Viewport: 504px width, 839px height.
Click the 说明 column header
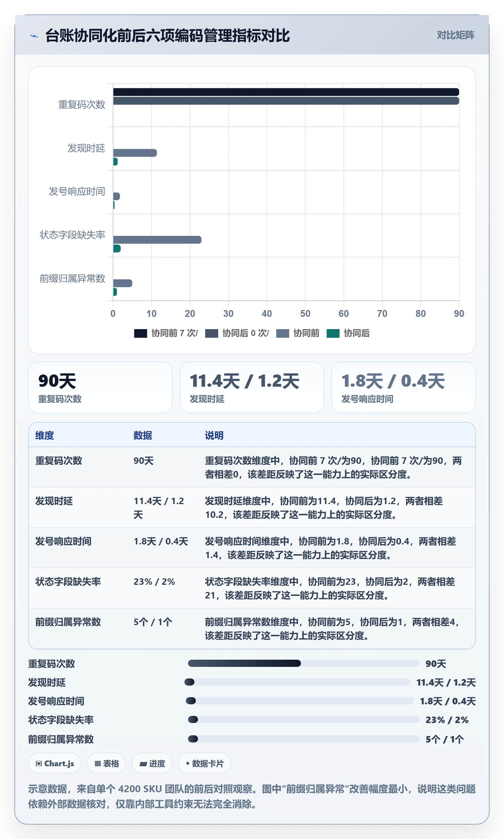(214, 435)
